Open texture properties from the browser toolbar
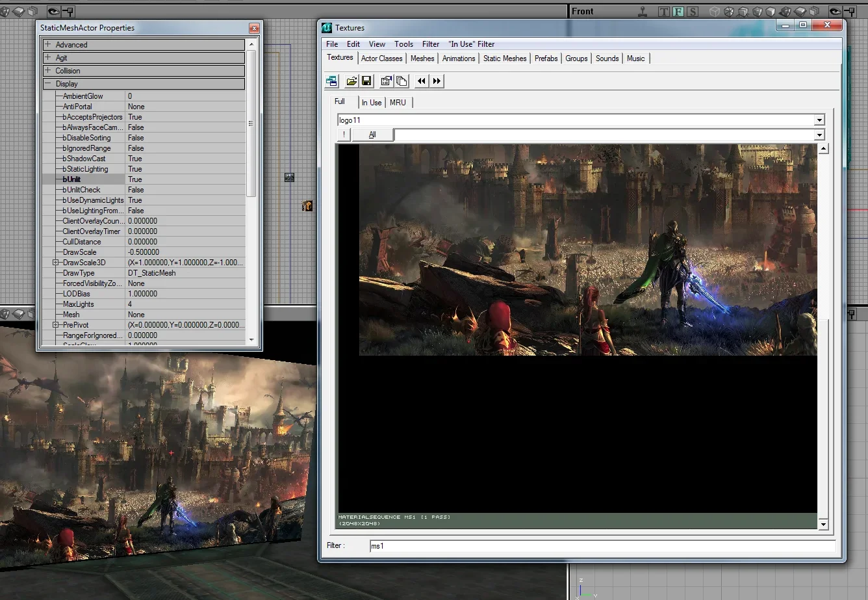868x600 pixels. pyautogui.click(x=387, y=81)
